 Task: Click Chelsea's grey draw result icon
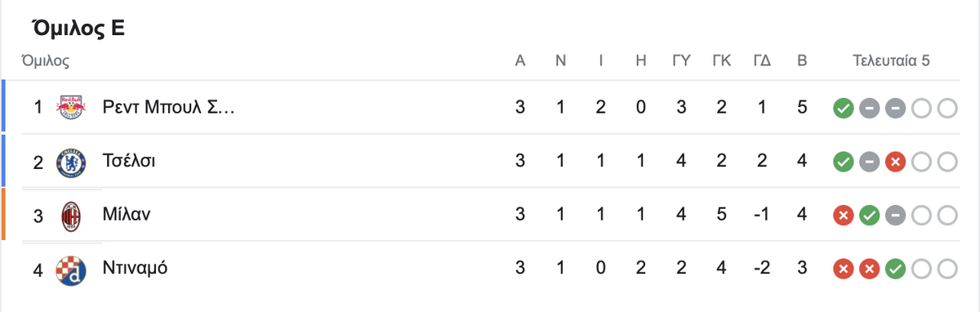click(869, 162)
